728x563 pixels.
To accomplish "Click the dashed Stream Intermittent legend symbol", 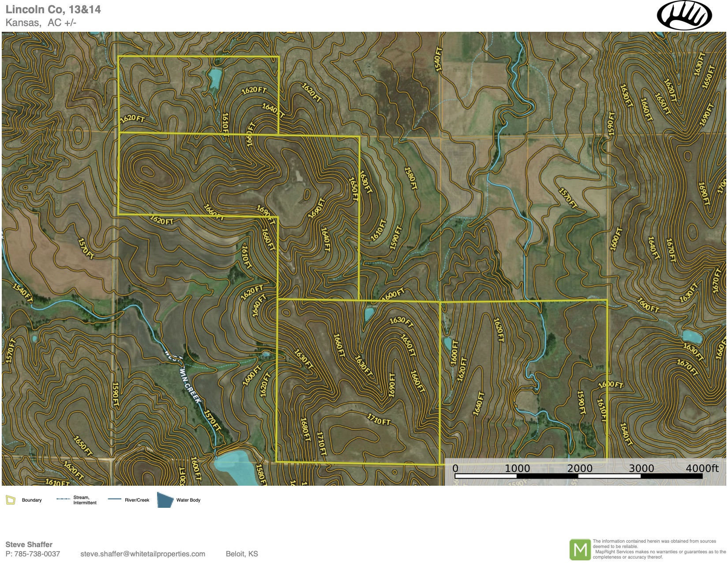I will tap(63, 499).
